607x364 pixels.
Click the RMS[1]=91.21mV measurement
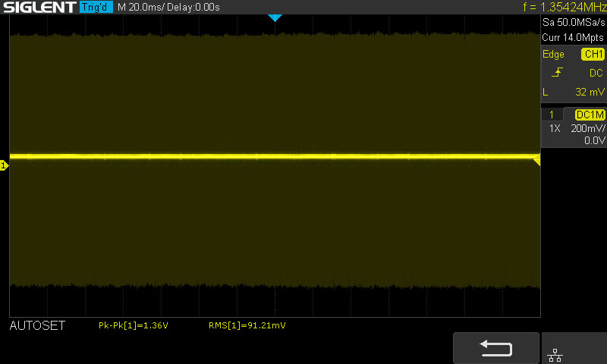(x=247, y=325)
